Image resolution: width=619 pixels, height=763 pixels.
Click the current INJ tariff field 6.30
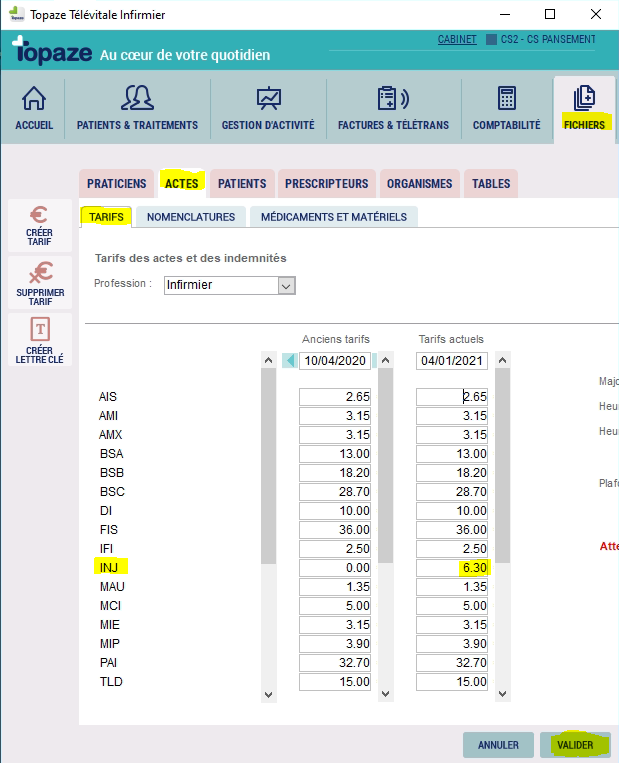click(x=452, y=568)
